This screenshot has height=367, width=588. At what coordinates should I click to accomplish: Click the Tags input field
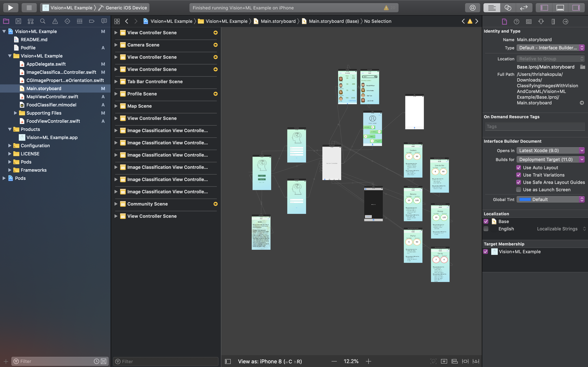pyautogui.click(x=535, y=126)
